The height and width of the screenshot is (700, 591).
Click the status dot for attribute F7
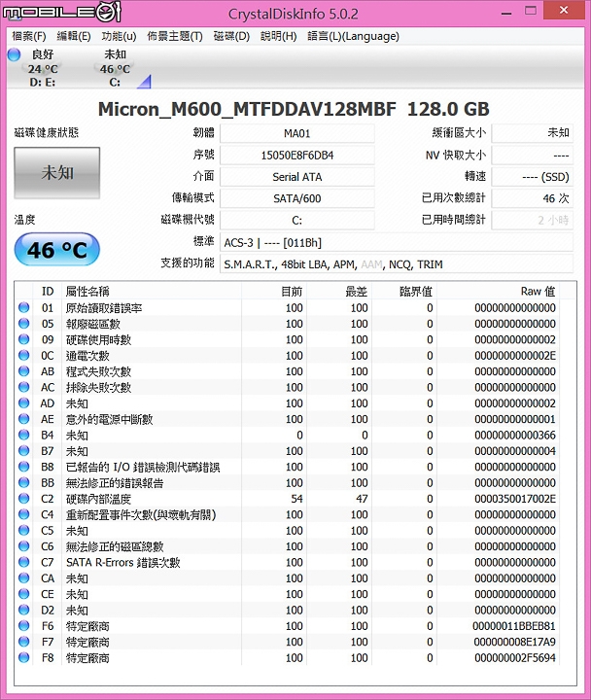[x=24, y=642]
